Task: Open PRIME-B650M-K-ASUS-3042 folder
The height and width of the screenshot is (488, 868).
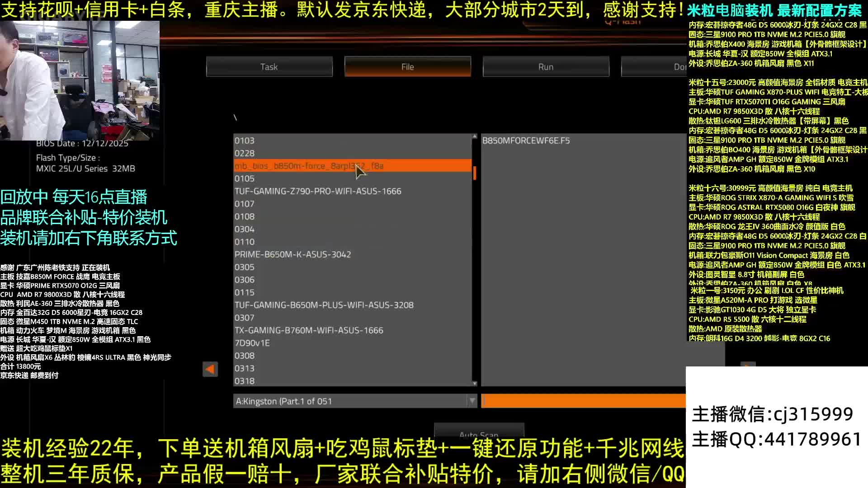Action: [x=292, y=254]
